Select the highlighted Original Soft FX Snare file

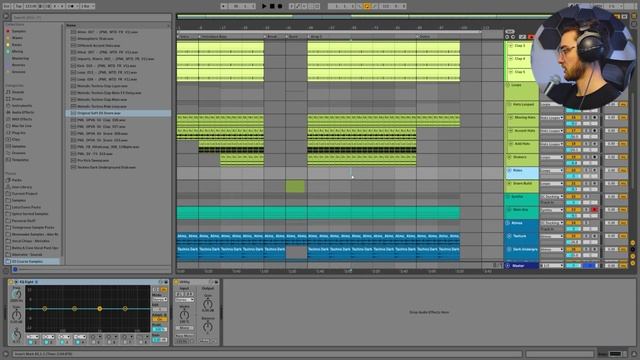(118, 113)
